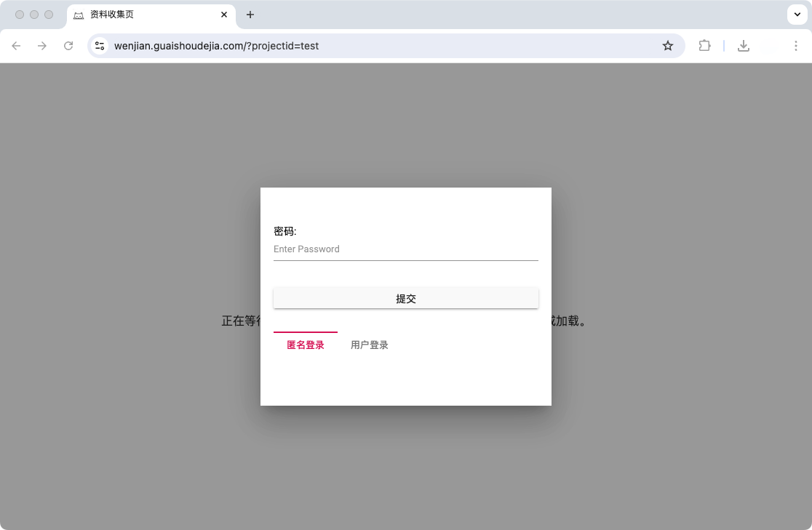
Task: Close the 资料收集页 tab
Action: pyautogui.click(x=223, y=15)
